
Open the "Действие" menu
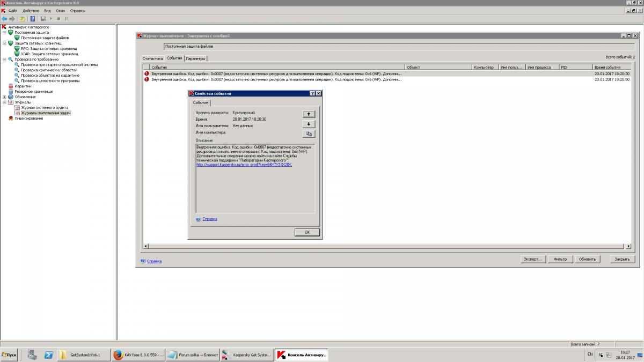coord(31,11)
